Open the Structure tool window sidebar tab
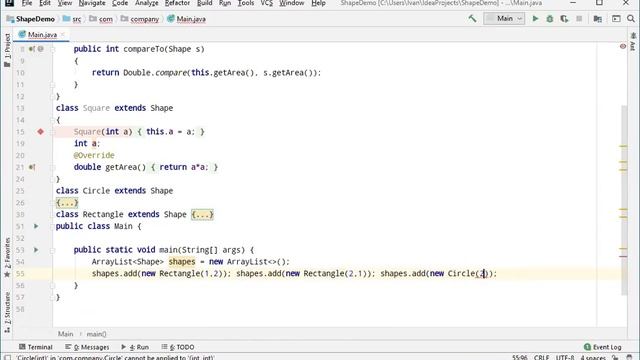This screenshot has height=360, width=640. (7, 312)
